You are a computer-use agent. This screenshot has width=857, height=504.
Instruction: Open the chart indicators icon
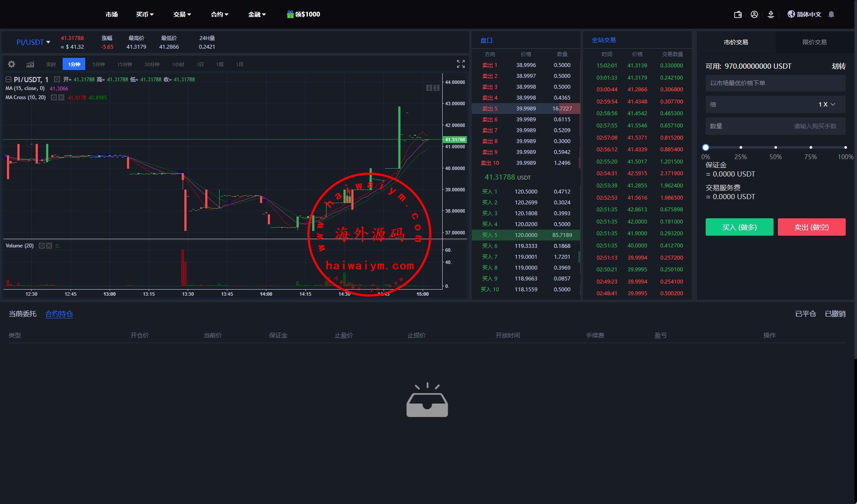(30, 64)
